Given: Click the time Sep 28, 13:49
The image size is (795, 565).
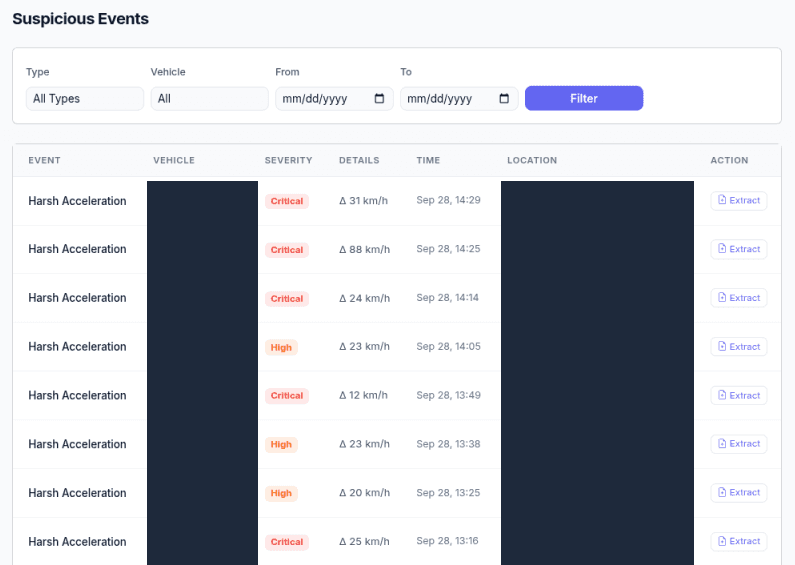Looking at the screenshot, I should coord(448,395).
